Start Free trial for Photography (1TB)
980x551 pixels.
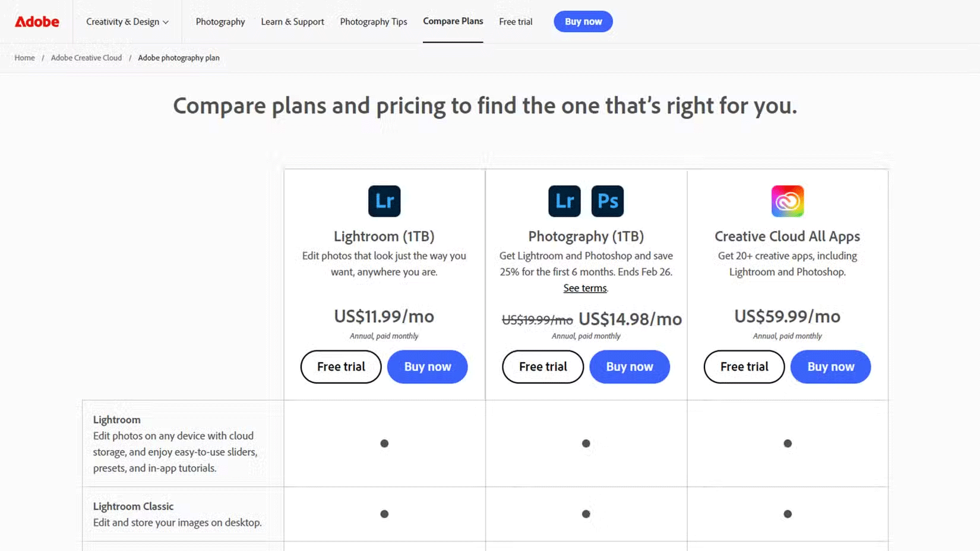tap(543, 367)
